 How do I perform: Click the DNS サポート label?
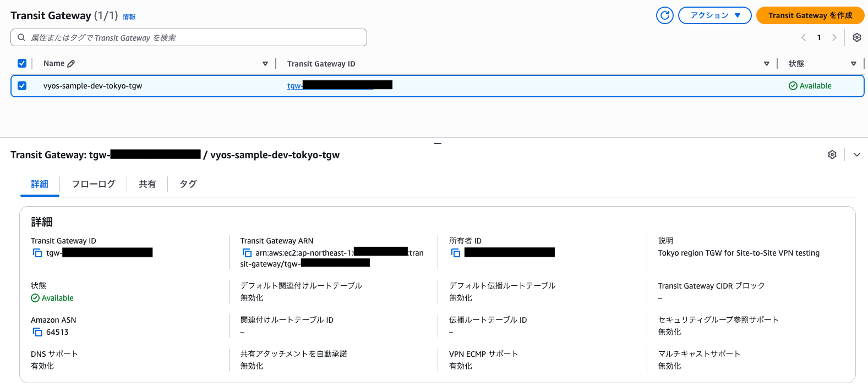(54, 354)
